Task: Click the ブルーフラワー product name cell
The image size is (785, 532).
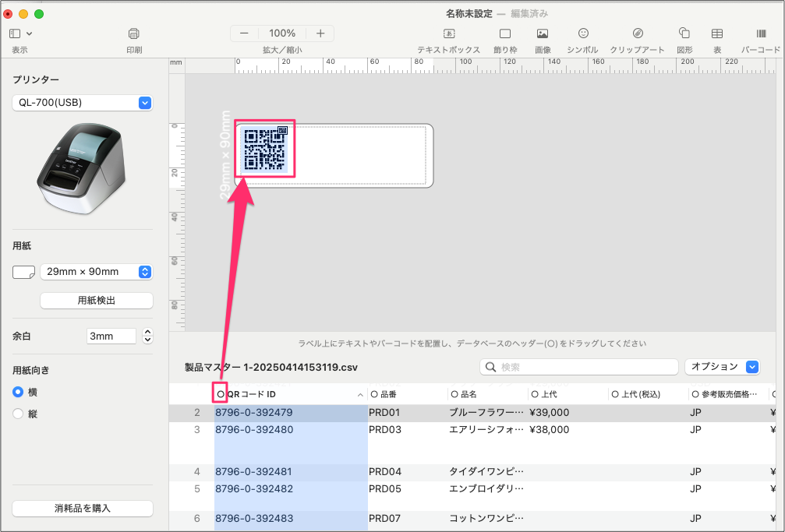Action: (486, 413)
